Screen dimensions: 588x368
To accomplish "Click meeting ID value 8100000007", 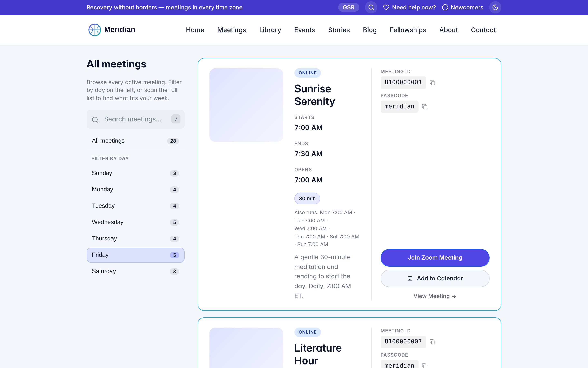I will pyautogui.click(x=403, y=342).
